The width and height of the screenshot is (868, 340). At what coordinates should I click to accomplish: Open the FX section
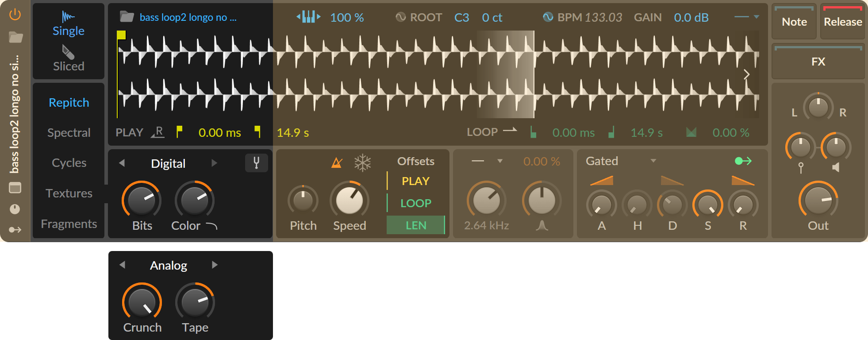818,62
